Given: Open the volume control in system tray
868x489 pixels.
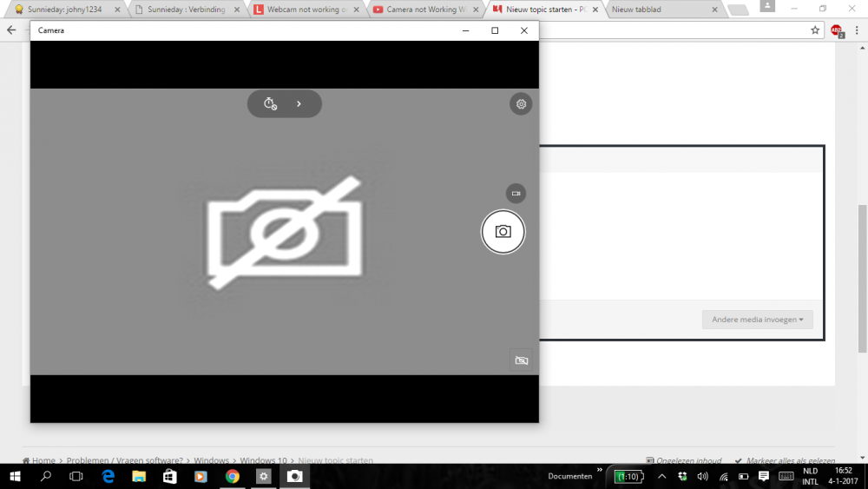Looking at the screenshot, I should [x=702, y=476].
